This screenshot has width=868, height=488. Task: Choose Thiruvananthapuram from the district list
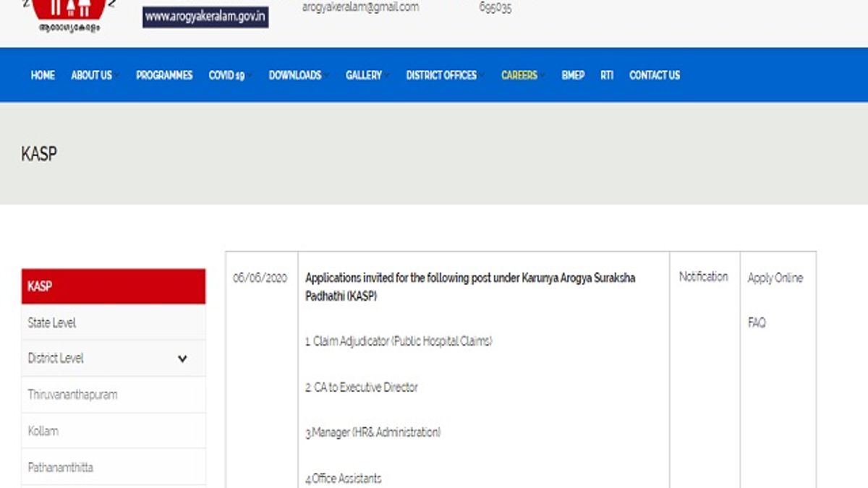pos(72,394)
